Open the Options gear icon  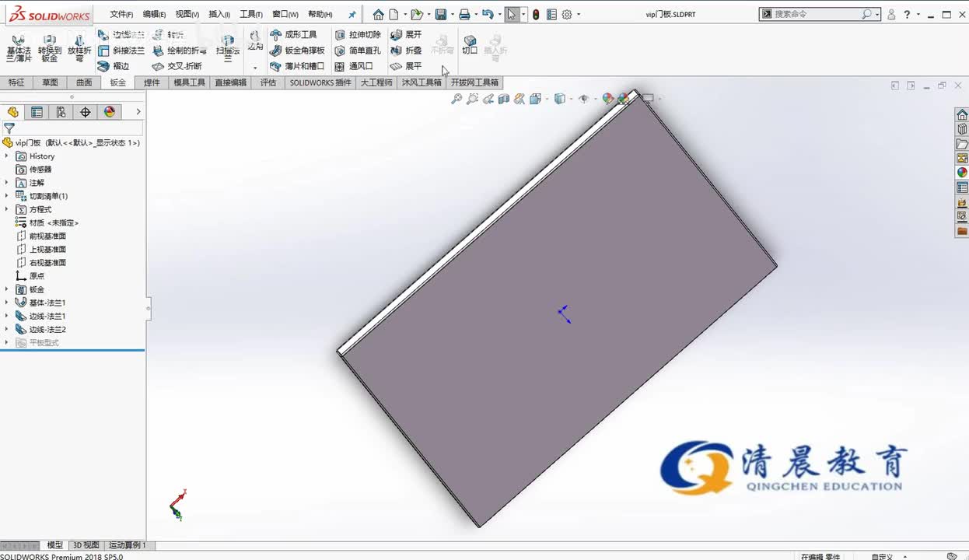point(567,14)
